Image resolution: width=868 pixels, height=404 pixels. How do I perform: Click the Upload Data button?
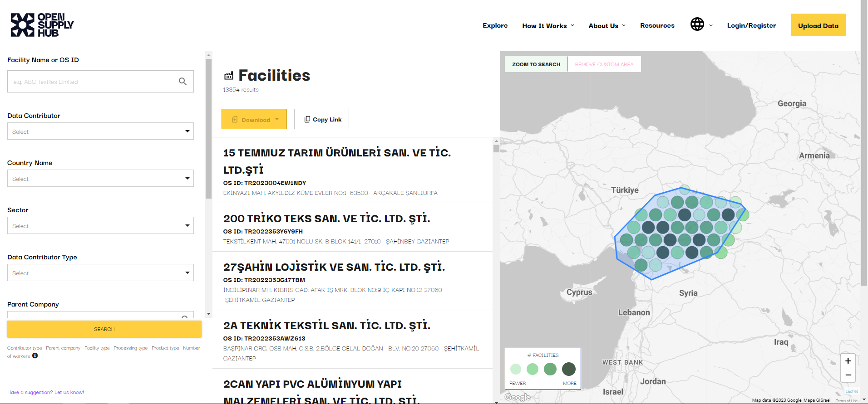(818, 25)
